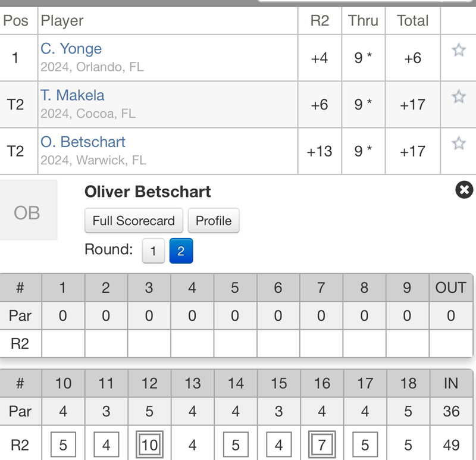
Task: Open the Full Scorecard
Action: pos(134,221)
